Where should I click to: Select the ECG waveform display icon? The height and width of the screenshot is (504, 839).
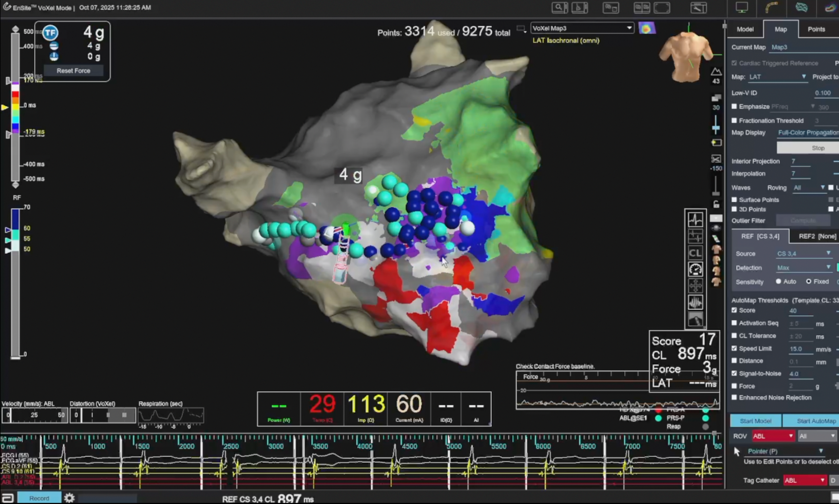tap(695, 220)
